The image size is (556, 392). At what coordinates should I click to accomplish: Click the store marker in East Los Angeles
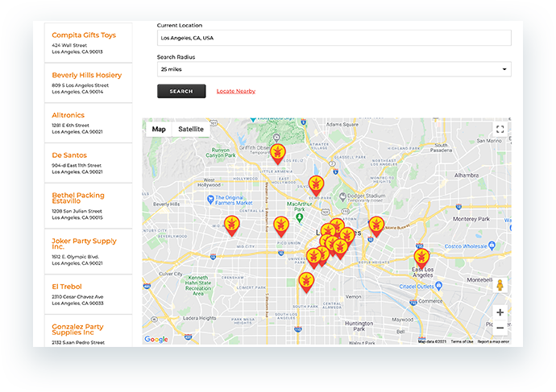click(x=421, y=258)
